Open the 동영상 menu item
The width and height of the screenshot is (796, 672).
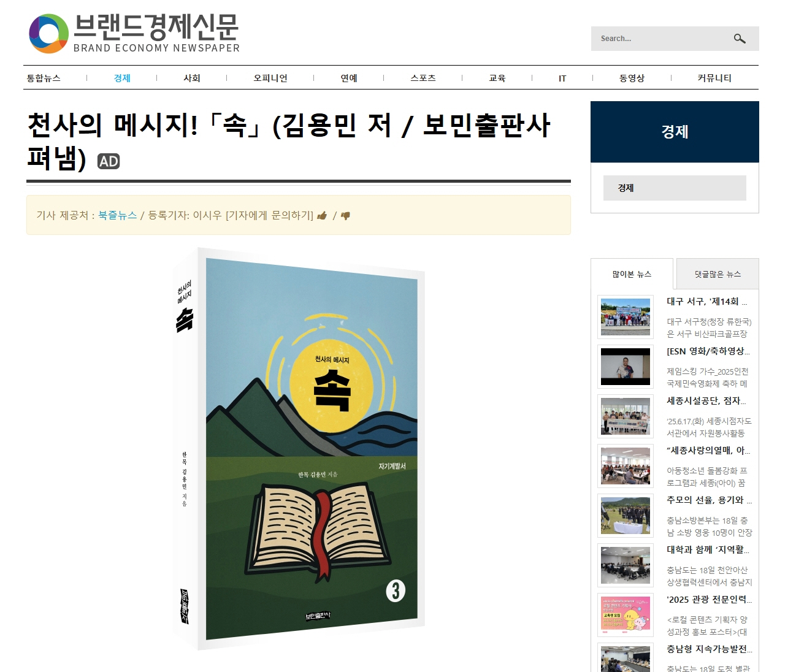coord(632,78)
